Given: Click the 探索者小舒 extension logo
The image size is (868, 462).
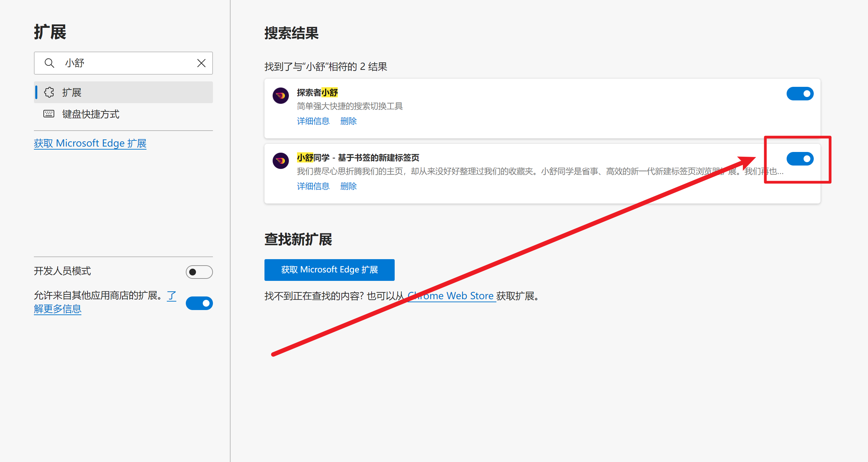Looking at the screenshot, I should (x=281, y=96).
